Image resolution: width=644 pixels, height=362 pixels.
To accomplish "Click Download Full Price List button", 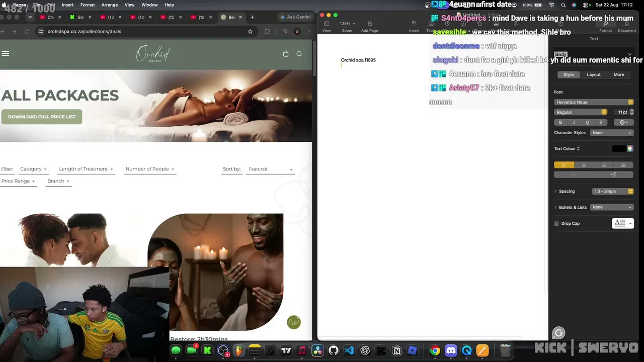I will click(x=42, y=117).
